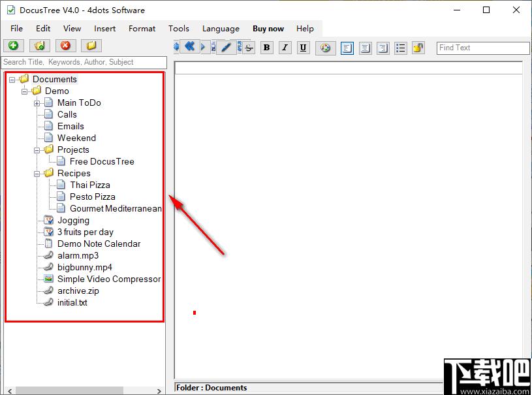
Task: Select the 3 fruits per day item
Action: (x=85, y=232)
